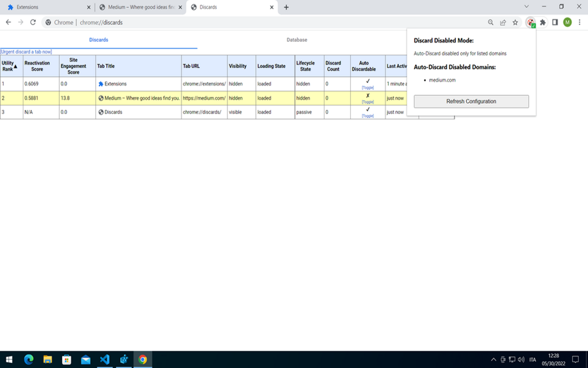This screenshot has width=588, height=368.
Task: Toggle auto discardable for Medium row
Action: (x=367, y=102)
